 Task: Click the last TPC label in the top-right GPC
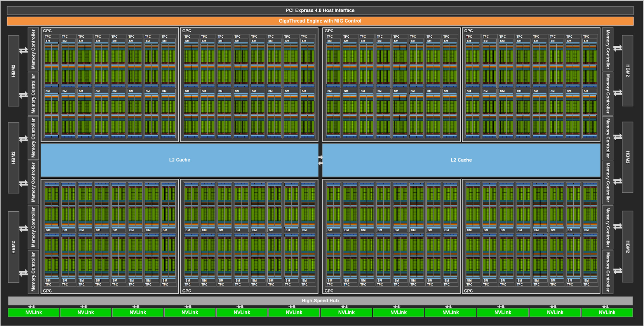pyautogui.click(x=586, y=37)
